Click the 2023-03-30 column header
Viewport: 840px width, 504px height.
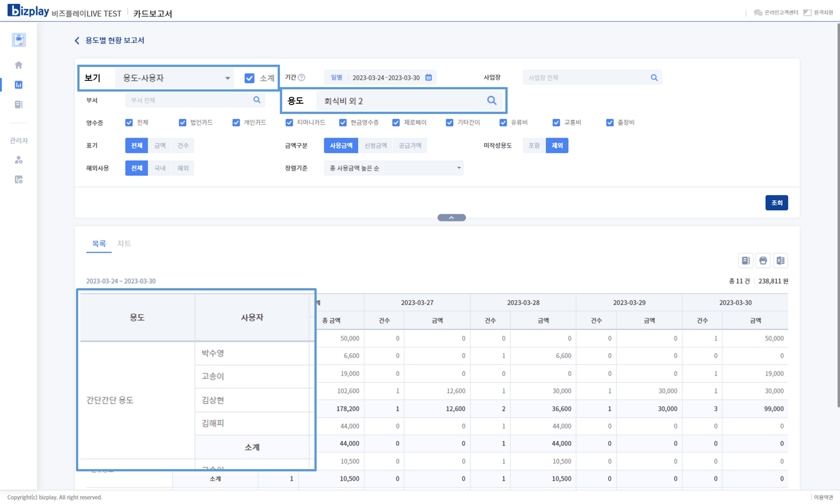point(735,303)
